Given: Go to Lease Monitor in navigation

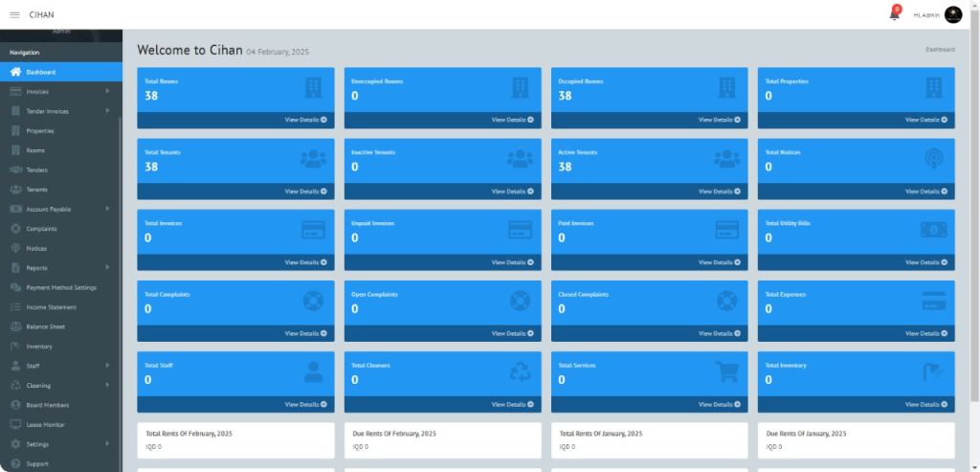Looking at the screenshot, I should pos(45,424).
